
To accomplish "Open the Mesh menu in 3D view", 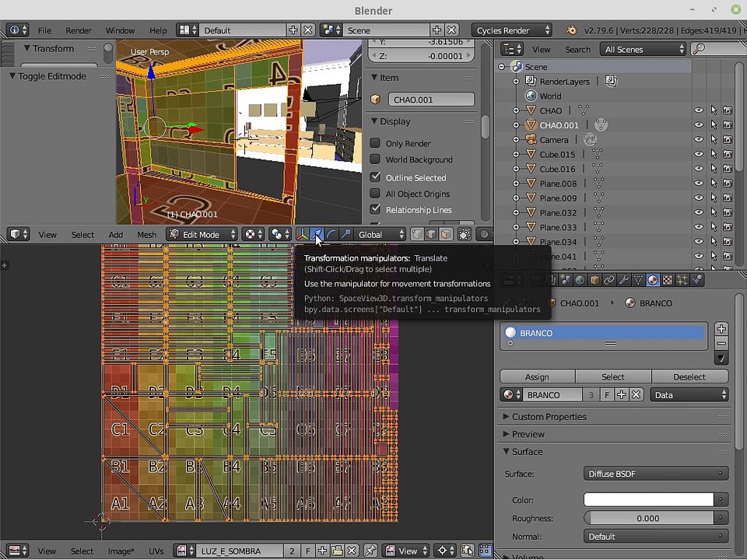I will 147,235.
